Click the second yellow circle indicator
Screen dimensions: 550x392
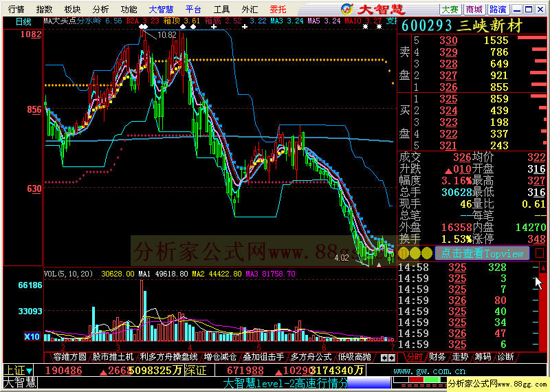pyautogui.click(x=415, y=253)
